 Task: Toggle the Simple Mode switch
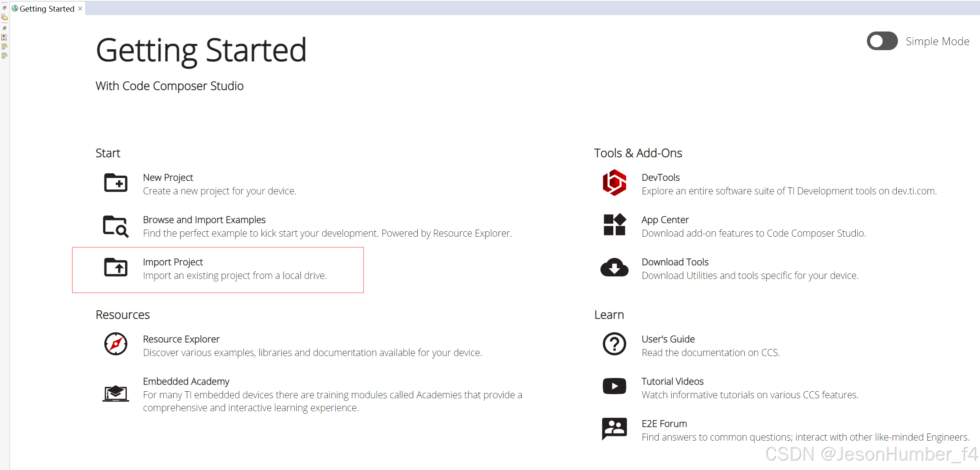click(882, 41)
